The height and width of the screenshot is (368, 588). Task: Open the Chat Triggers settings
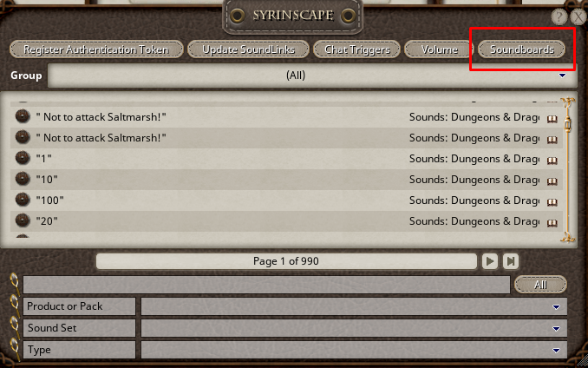point(356,49)
